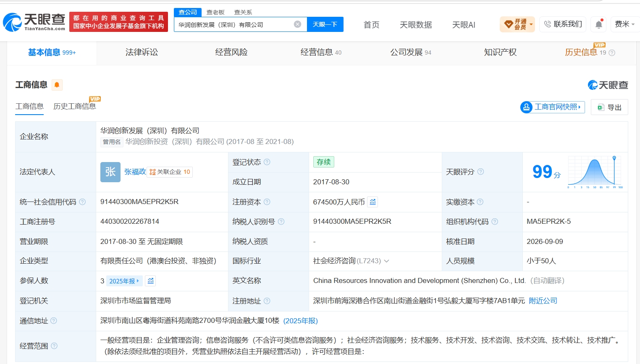Click the approval date 2026-09-09
The image size is (640, 364).
click(545, 241)
